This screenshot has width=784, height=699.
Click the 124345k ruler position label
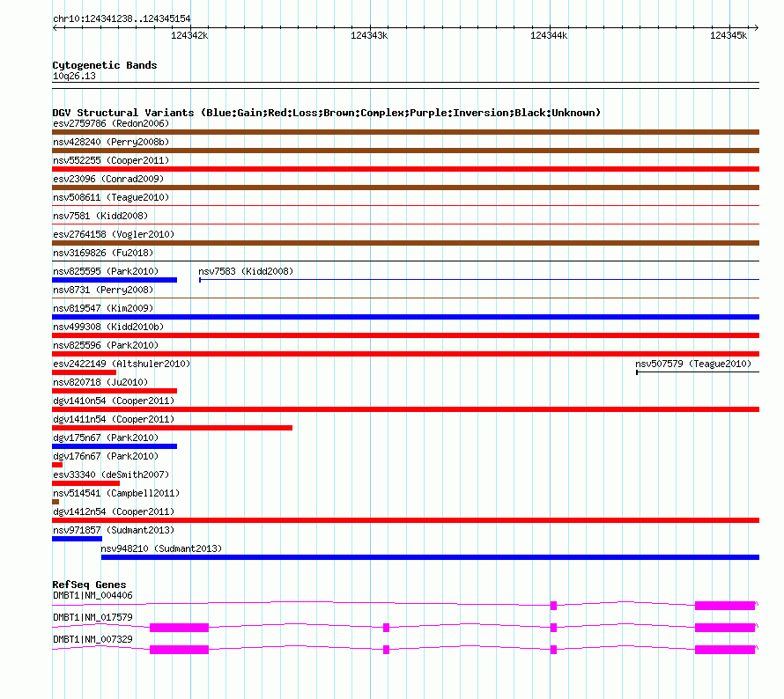[x=728, y=35]
